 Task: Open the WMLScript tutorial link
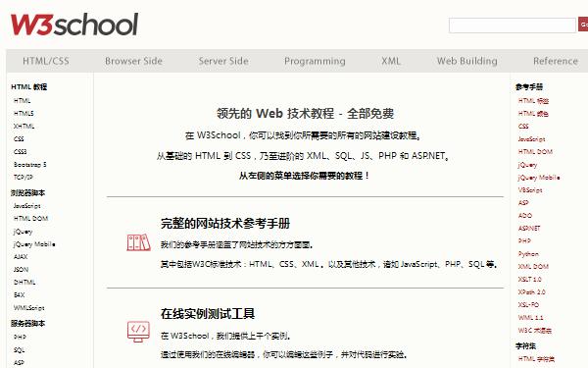pyautogui.click(x=28, y=308)
